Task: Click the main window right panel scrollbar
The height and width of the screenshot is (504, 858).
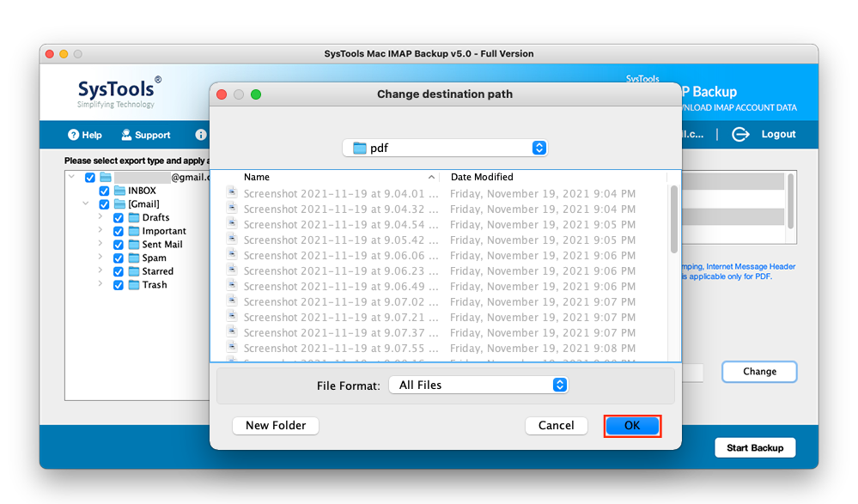Action: 790,201
